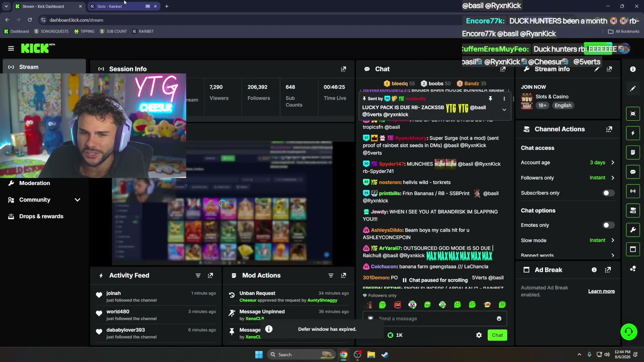Filter the Mod Actions list
The image size is (644, 362).
coord(331,276)
